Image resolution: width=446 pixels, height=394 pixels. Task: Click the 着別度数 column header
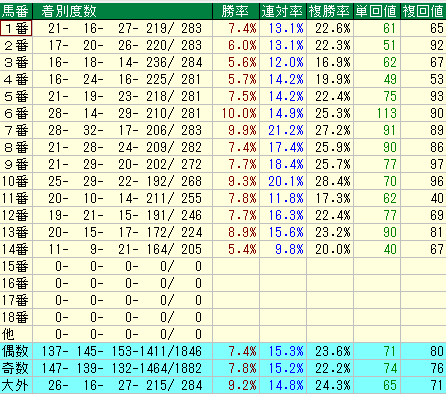click(x=123, y=11)
